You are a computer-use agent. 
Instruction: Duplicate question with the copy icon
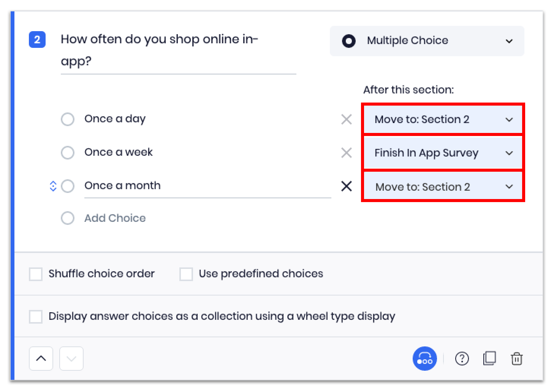click(x=489, y=359)
